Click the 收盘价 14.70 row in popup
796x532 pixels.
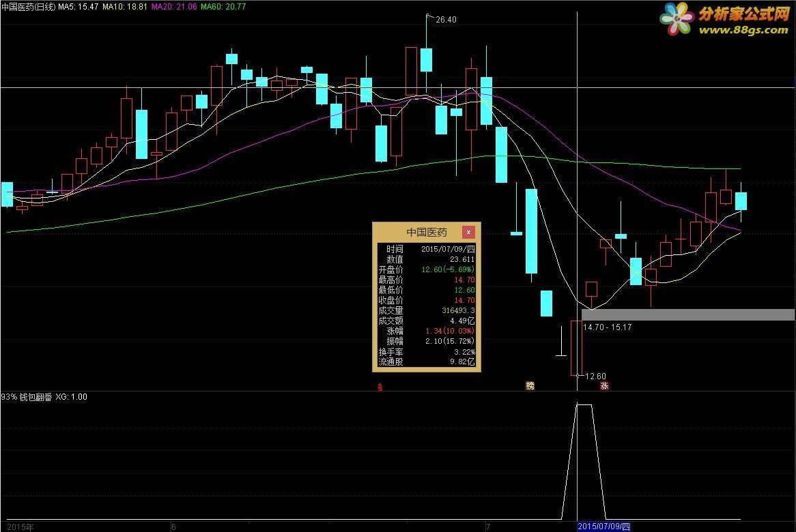click(x=427, y=300)
